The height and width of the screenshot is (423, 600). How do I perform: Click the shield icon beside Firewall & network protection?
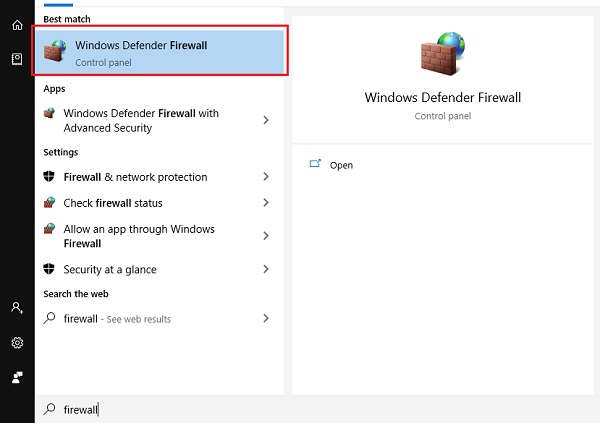(50, 177)
